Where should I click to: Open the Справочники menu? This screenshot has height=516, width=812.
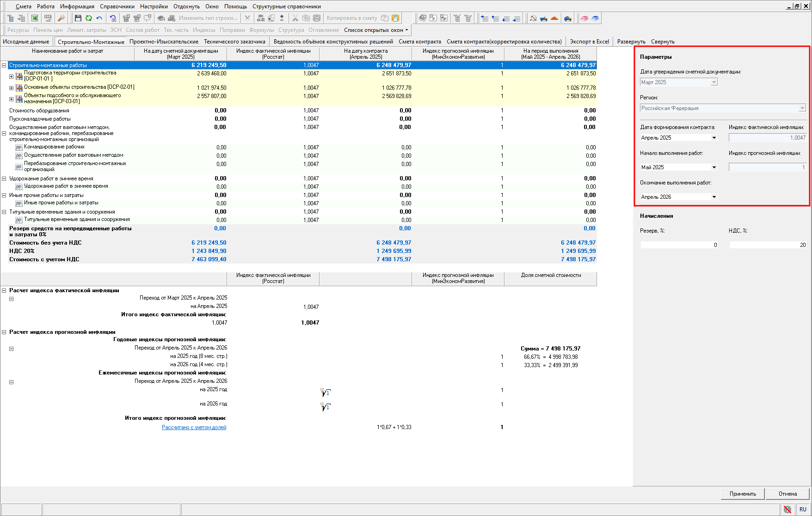pyautogui.click(x=117, y=6)
